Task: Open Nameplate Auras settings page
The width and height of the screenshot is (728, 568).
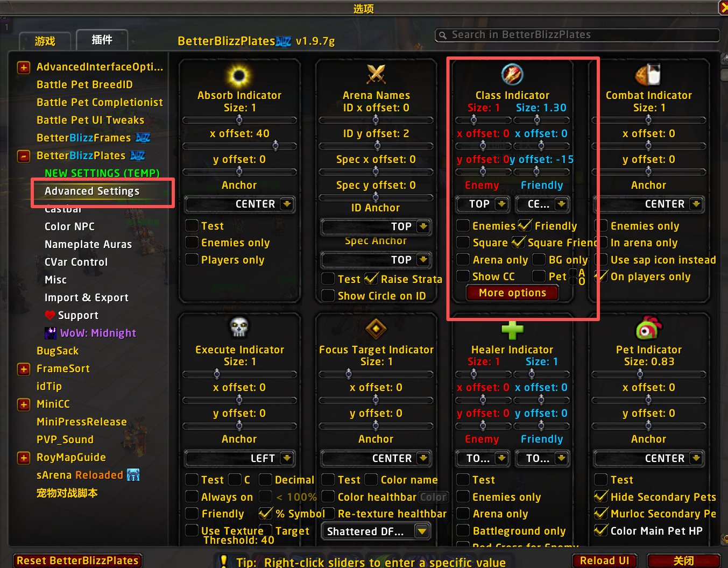Action: pyautogui.click(x=88, y=244)
